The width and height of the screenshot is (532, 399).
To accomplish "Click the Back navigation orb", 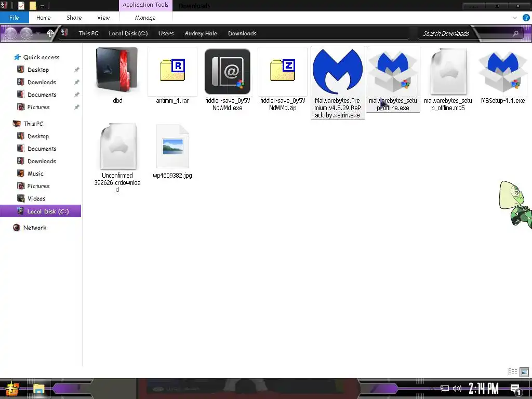I will click(x=11, y=33).
